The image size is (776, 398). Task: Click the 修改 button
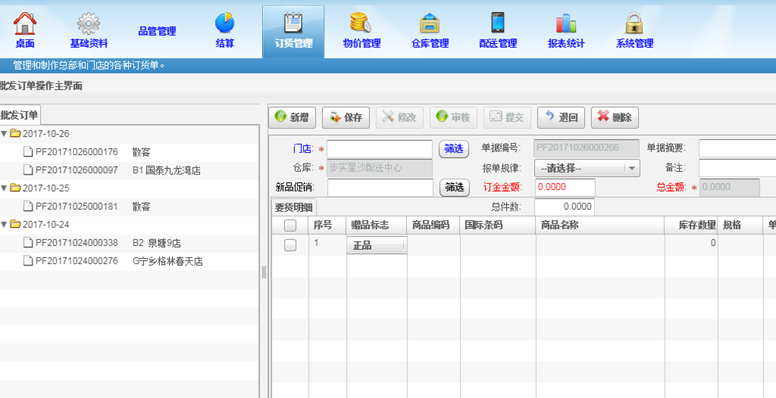[399, 117]
